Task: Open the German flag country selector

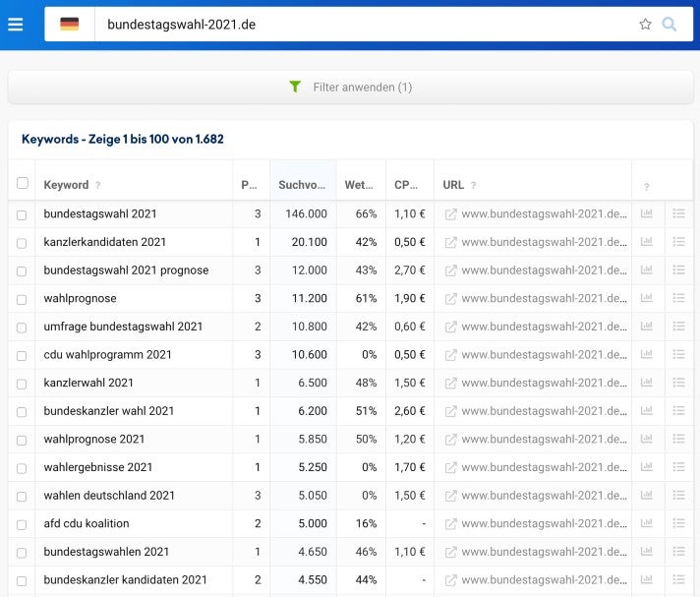Action: (x=69, y=25)
